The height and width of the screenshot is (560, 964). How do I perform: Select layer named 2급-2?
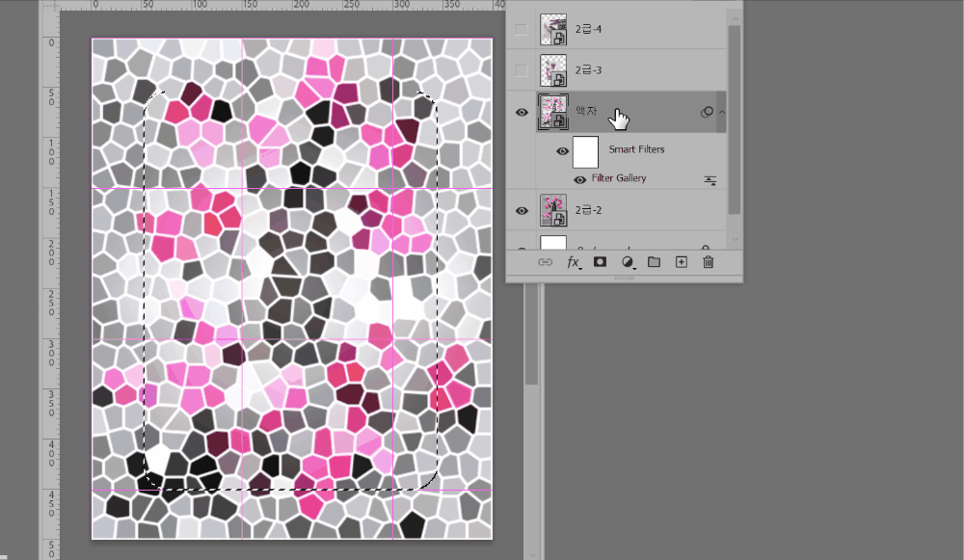click(x=588, y=210)
